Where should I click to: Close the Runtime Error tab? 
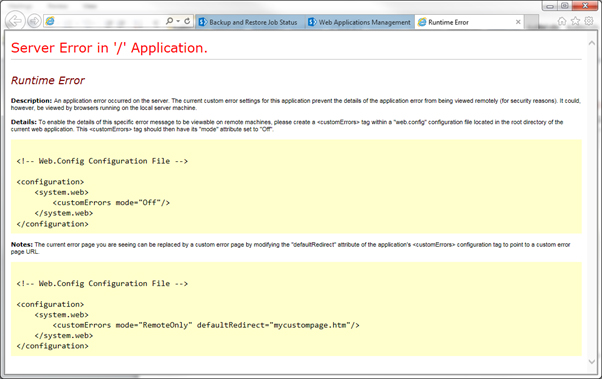click(x=518, y=22)
